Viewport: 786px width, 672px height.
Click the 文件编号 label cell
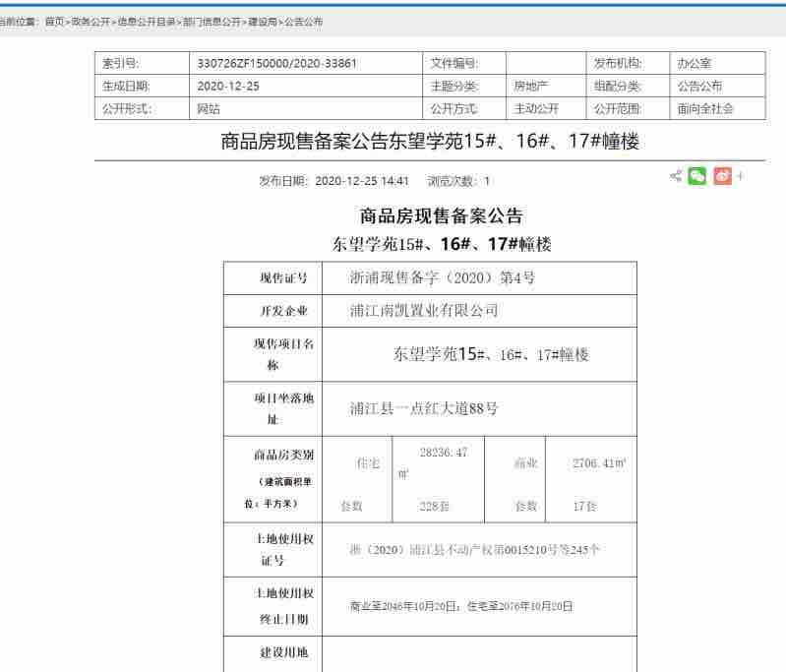[x=464, y=63]
